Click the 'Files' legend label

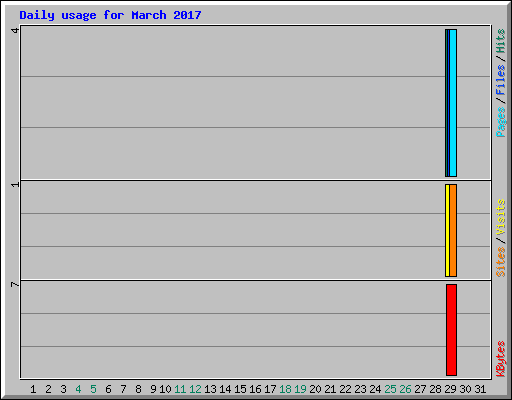pos(500,79)
